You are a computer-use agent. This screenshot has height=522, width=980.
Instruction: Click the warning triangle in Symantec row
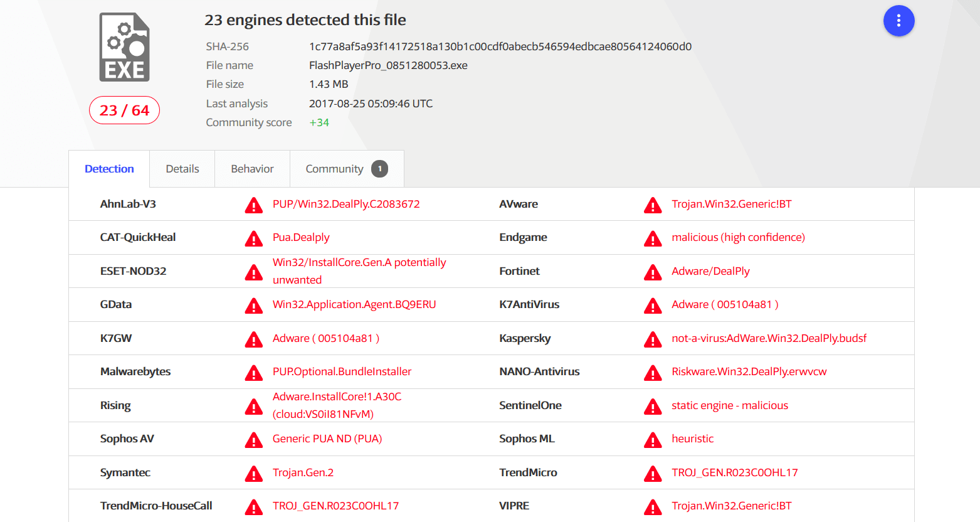click(253, 474)
